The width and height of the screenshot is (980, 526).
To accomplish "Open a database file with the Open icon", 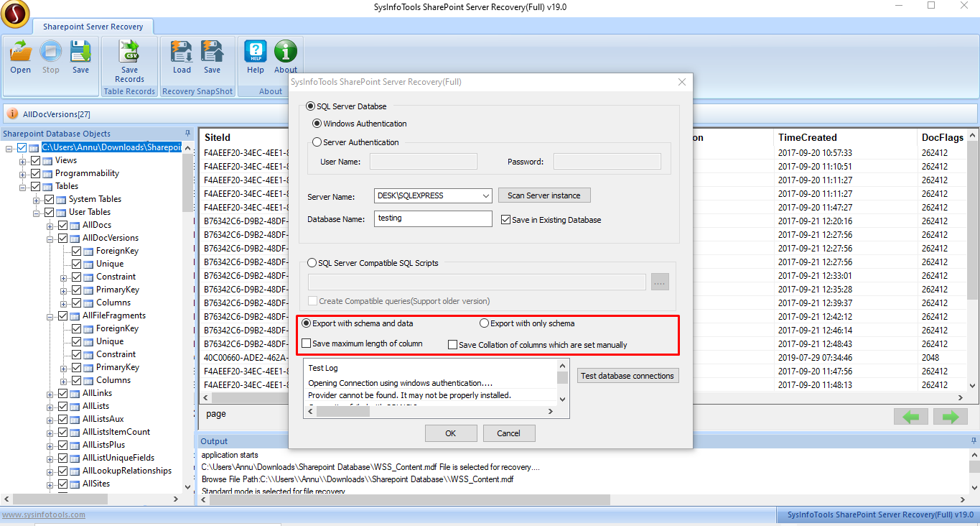I will click(21, 52).
